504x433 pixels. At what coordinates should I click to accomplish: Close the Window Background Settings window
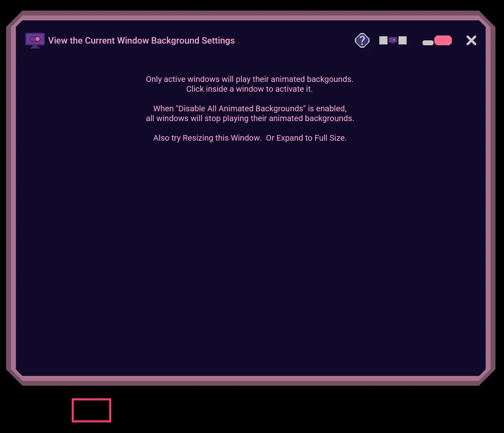pos(471,40)
